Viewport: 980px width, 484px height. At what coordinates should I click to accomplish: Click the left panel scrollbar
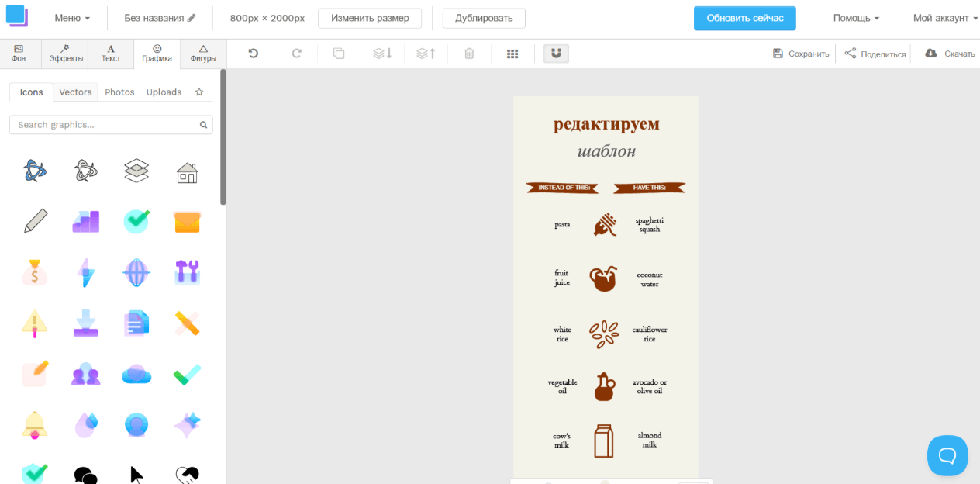coord(223,137)
